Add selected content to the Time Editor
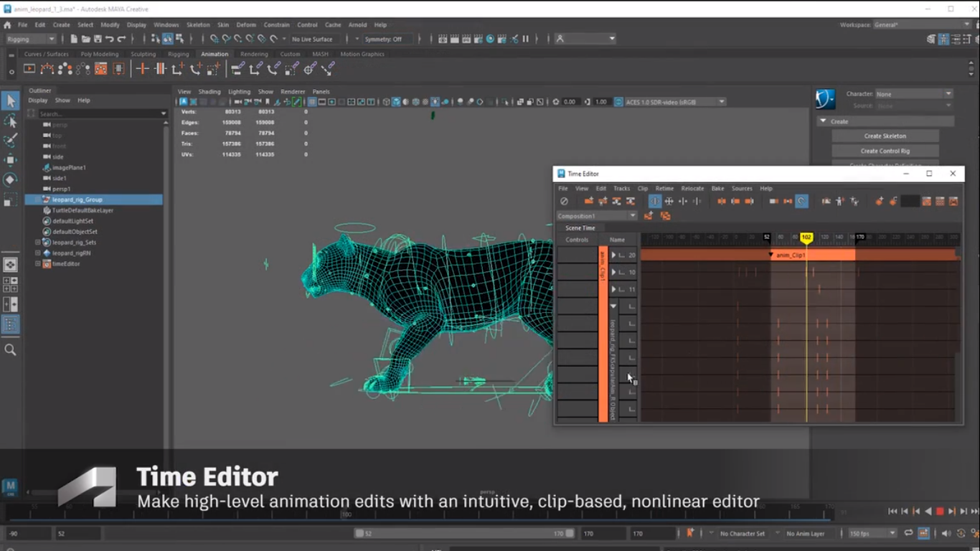Viewport: 980px width, 551px height. [x=589, y=202]
